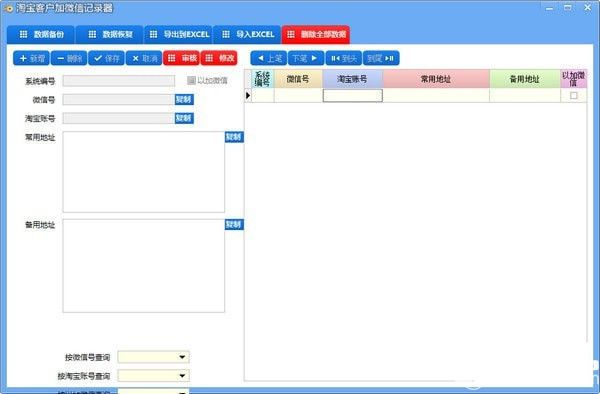Save with the 保存 checkmark button
Image resolution: width=600 pixels, height=394 pixels.
(106, 58)
